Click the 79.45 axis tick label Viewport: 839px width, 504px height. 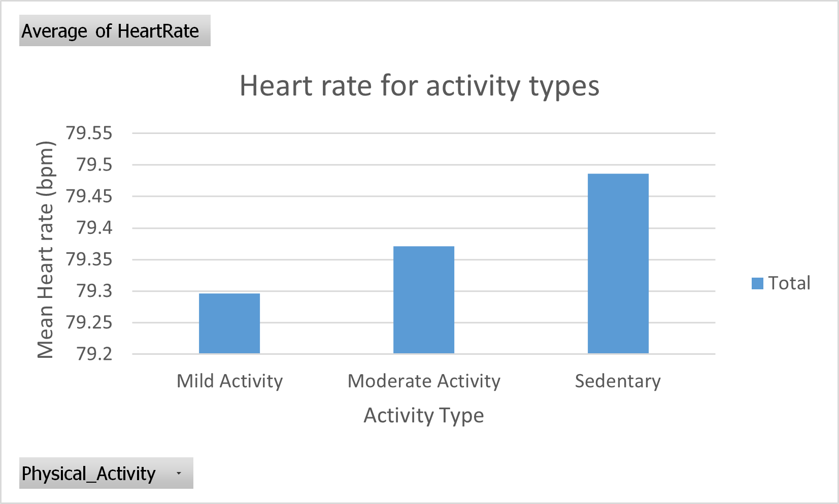coord(89,196)
